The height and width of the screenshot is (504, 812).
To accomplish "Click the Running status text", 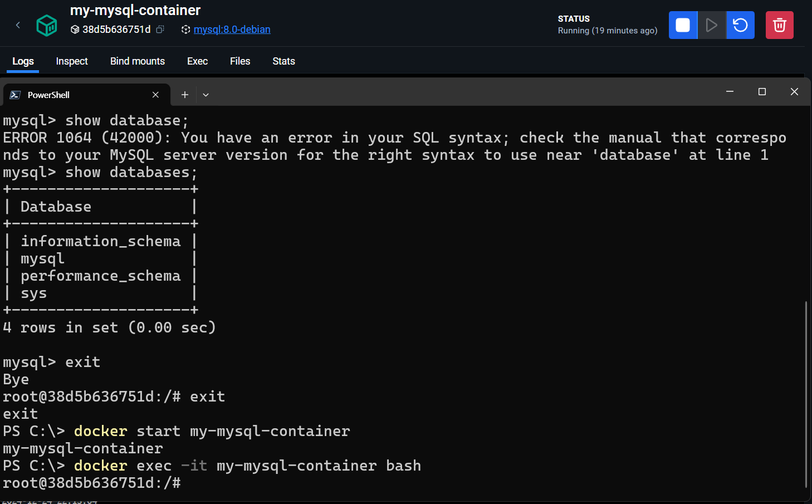I will (x=608, y=31).
